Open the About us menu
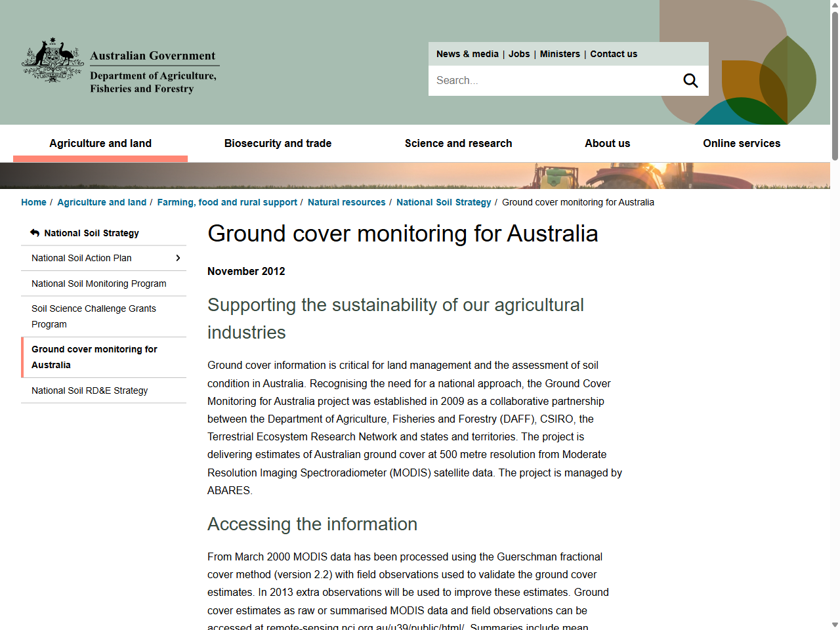The height and width of the screenshot is (630, 840). [x=607, y=143]
